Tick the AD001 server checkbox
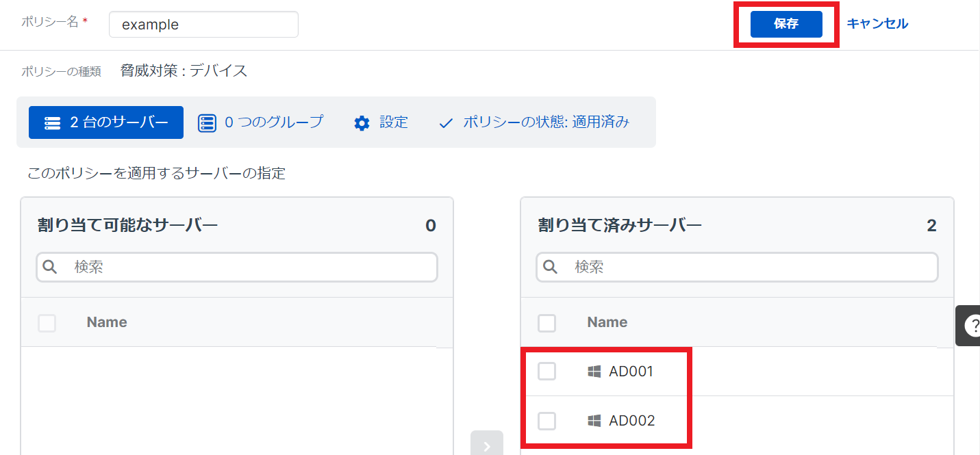Screen dimensions: 980x455 [546, 372]
